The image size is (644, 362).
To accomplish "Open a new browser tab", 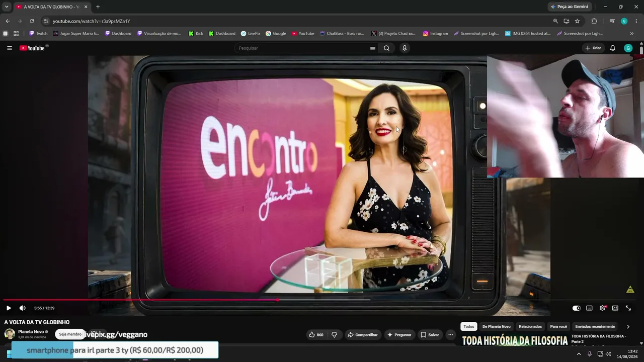I will (98, 7).
